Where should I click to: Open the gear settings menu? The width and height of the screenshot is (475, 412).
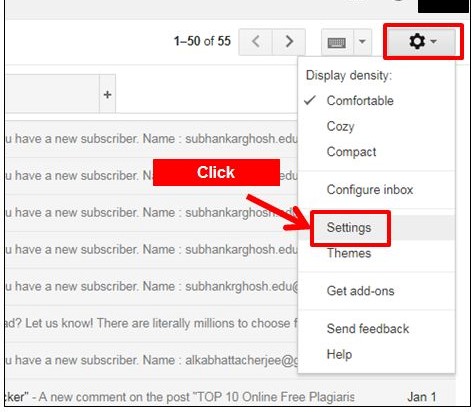[x=423, y=42]
